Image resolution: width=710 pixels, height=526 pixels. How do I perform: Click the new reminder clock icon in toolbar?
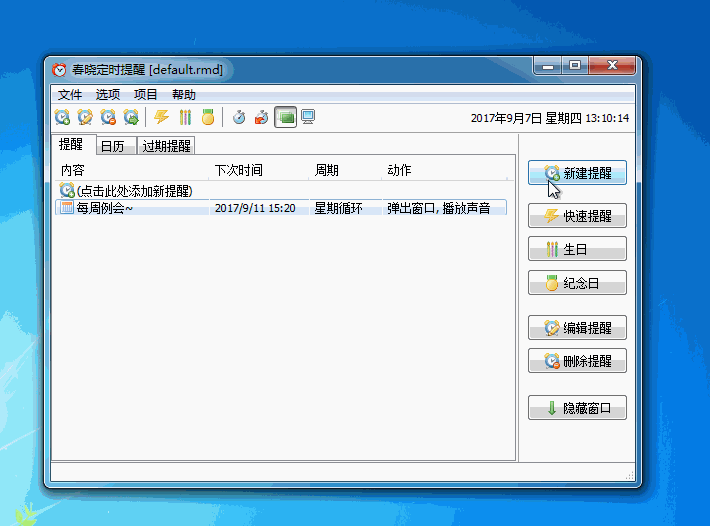click(x=62, y=117)
